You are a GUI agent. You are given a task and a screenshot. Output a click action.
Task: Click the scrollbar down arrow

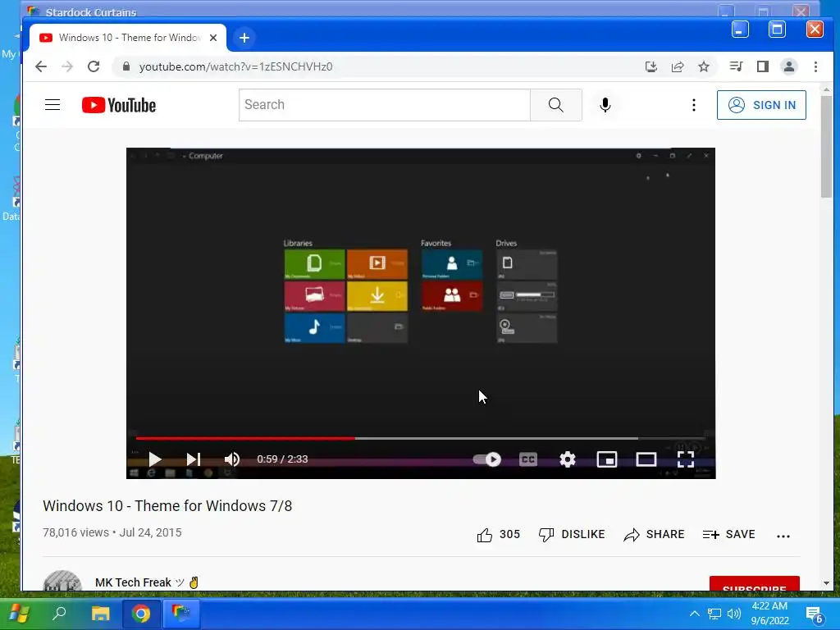[x=826, y=583]
